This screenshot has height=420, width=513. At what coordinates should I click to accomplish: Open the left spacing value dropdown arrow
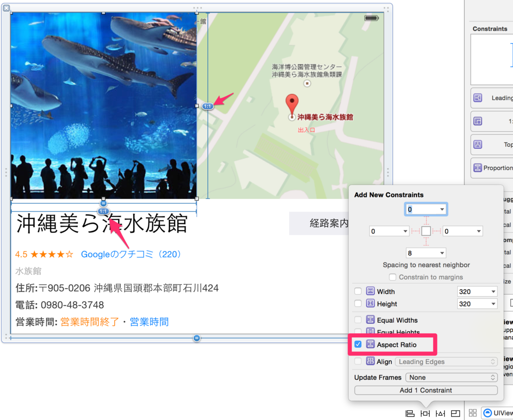(x=405, y=231)
